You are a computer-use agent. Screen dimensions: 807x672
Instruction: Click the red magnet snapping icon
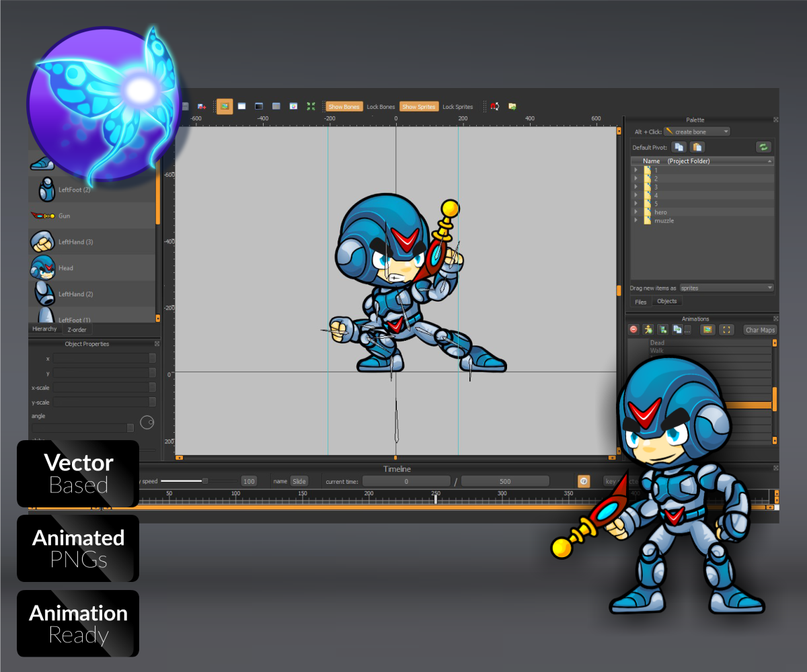click(x=494, y=106)
